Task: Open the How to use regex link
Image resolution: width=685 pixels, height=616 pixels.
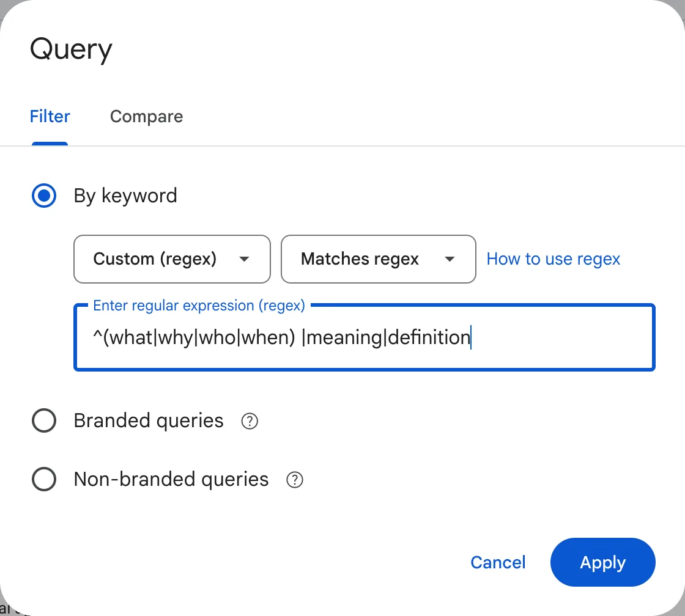Action: coord(553,259)
